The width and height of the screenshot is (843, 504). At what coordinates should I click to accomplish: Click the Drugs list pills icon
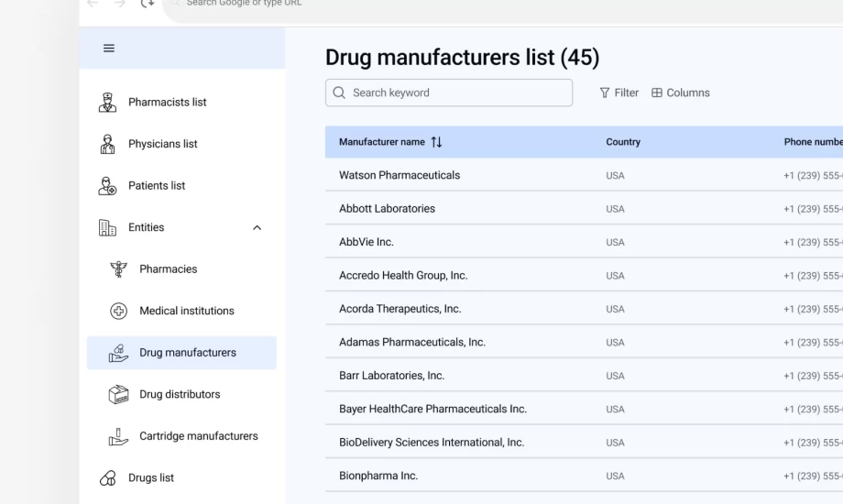(107, 477)
